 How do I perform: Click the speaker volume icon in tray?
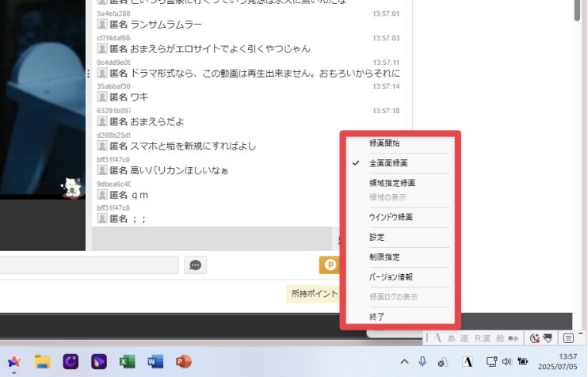point(506,362)
